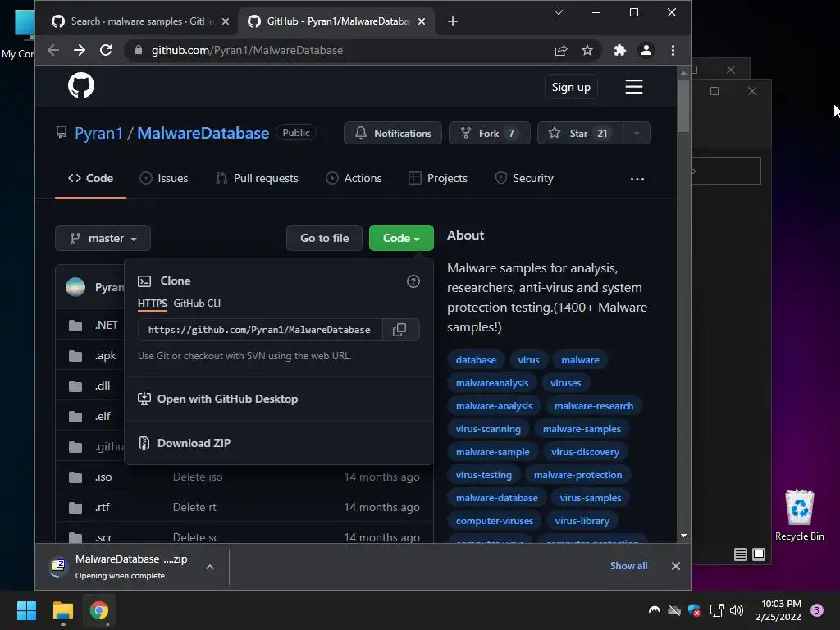The height and width of the screenshot is (630, 840).
Task: Click the virus-scanning topic tag
Action: [488, 429]
